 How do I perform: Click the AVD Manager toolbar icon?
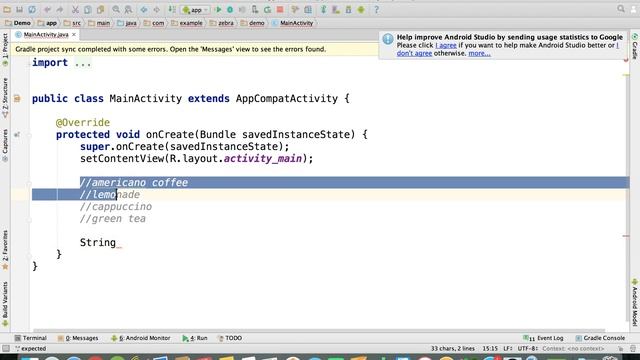(336, 9)
